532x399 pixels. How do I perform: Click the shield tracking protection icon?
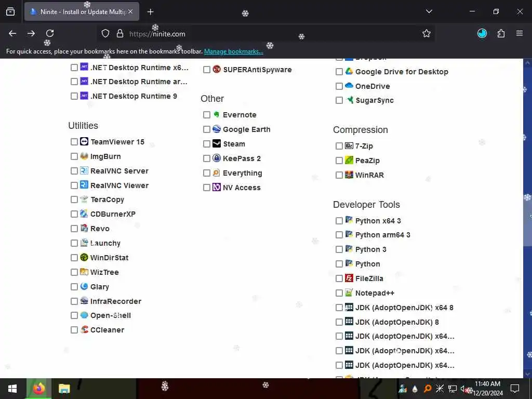(105, 33)
